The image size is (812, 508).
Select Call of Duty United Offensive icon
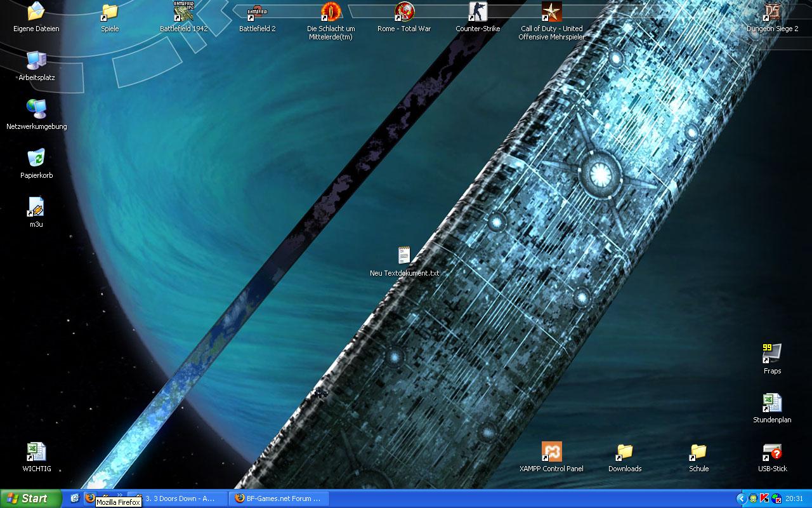(x=551, y=12)
